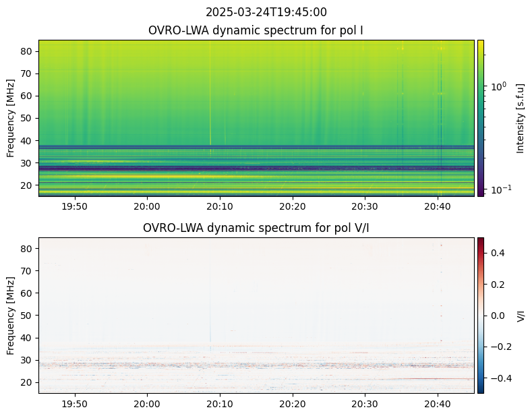Image resolution: width=532 pixels, height=416 pixels.
Task: Click the Intensity [s.f.u] colorbar
Action: (x=481, y=118)
